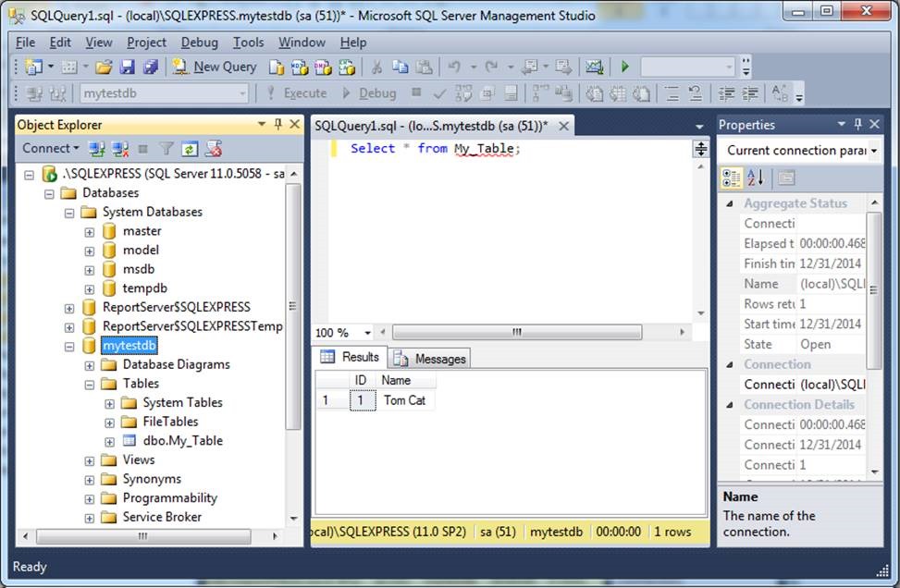900x588 pixels.
Task: Open Current connection parameters dropdown
Action: coord(873,151)
